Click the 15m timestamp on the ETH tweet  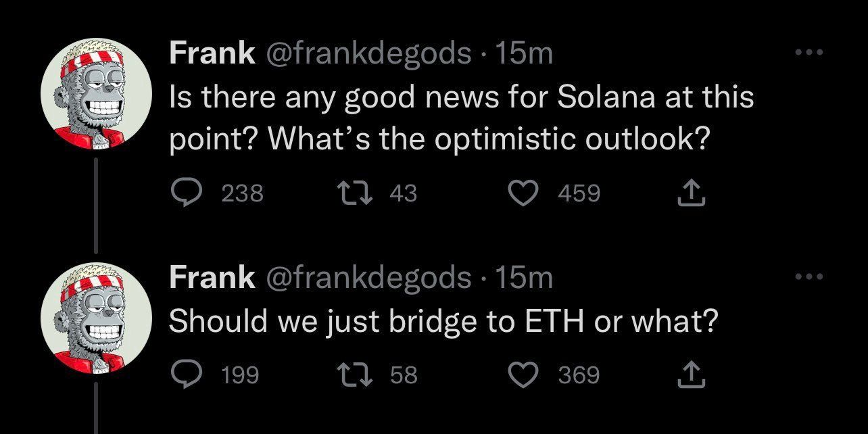524,276
